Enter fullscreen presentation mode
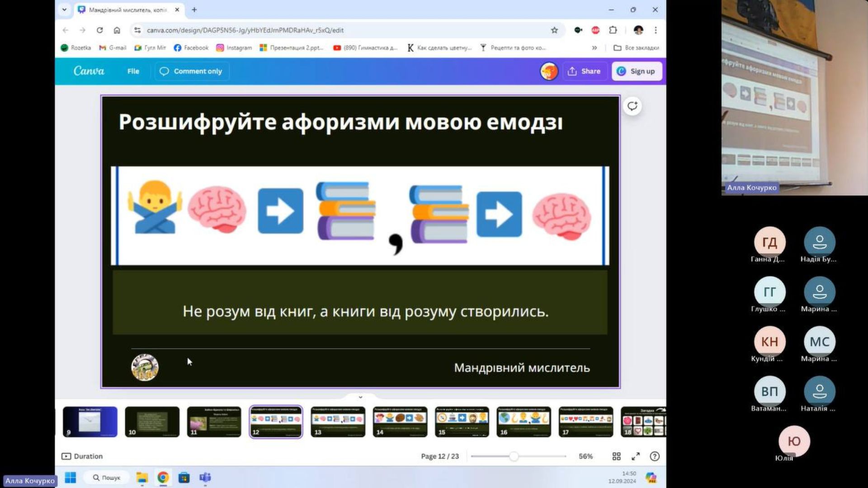Image resolution: width=868 pixels, height=488 pixels. (x=636, y=456)
